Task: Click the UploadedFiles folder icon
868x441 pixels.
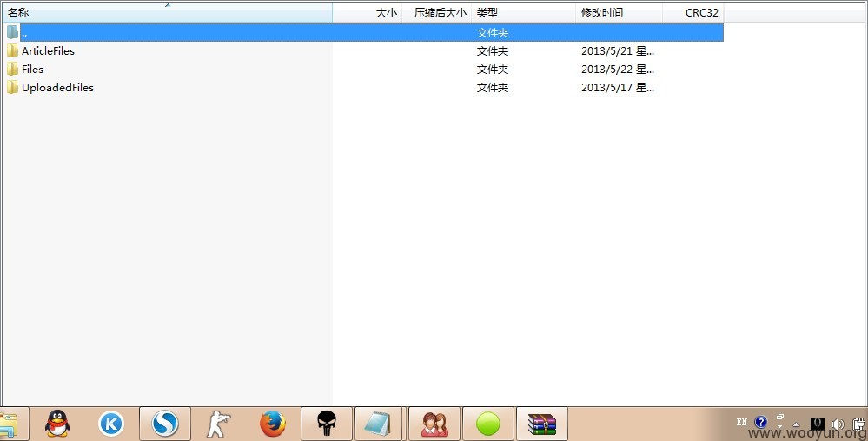Action: point(12,88)
